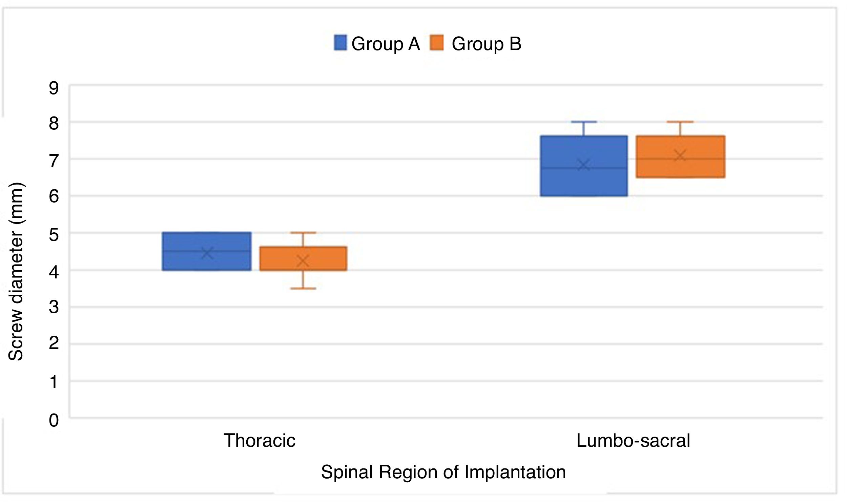The height and width of the screenshot is (504, 847).
Task: Click the "Spinal Region of Implantation" axis title
Action: point(443,472)
